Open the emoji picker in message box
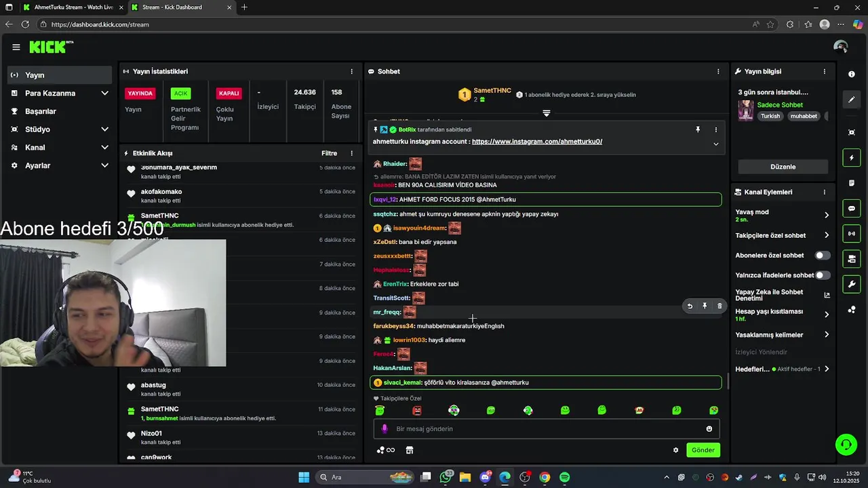This screenshot has height=488, width=868. pyautogui.click(x=709, y=428)
